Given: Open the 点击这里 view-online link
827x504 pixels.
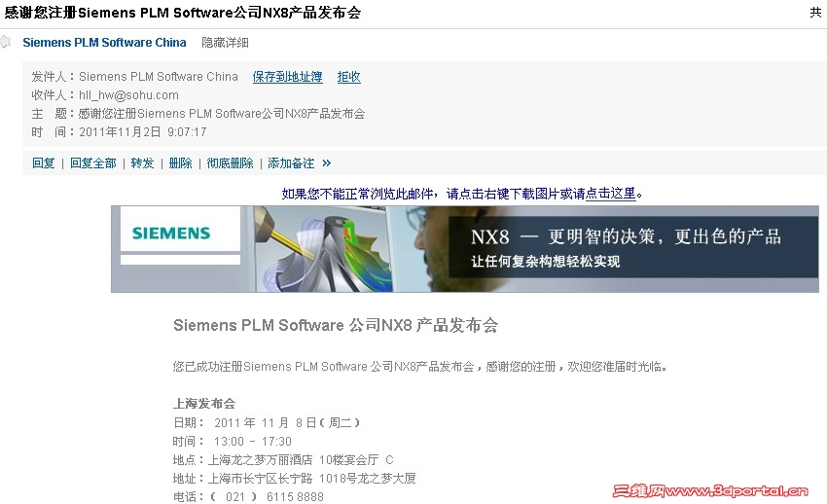Looking at the screenshot, I should pos(611,194).
